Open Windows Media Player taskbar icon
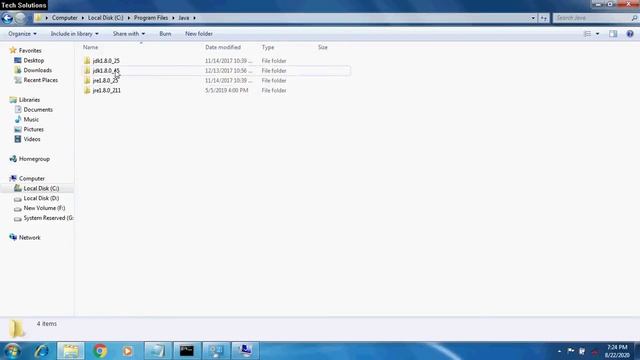The width and height of the screenshot is (640, 360). tap(127, 351)
